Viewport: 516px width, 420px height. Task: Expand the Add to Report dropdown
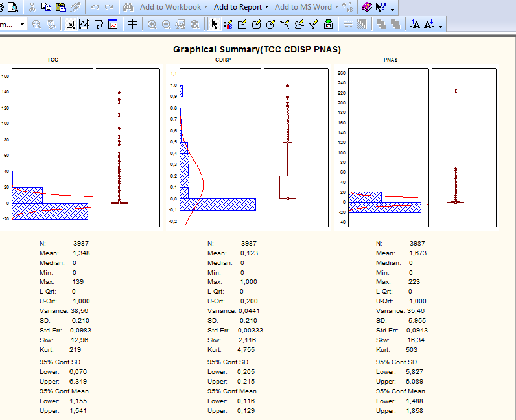[266, 7]
